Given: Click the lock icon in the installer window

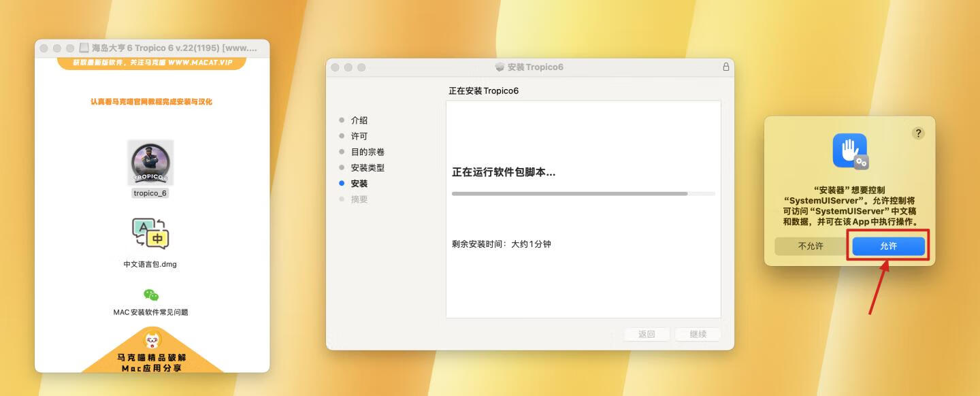Looking at the screenshot, I should click(x=725, y=67).
